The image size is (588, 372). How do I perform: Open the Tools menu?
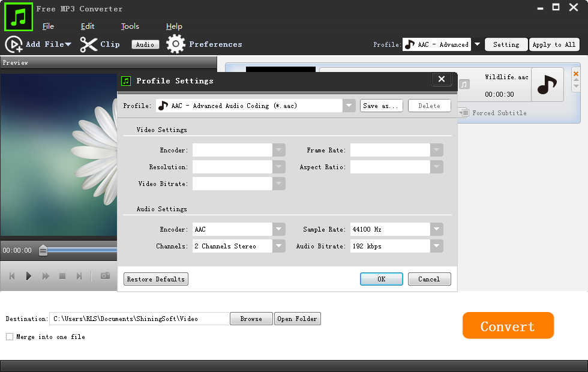point(130,26)
